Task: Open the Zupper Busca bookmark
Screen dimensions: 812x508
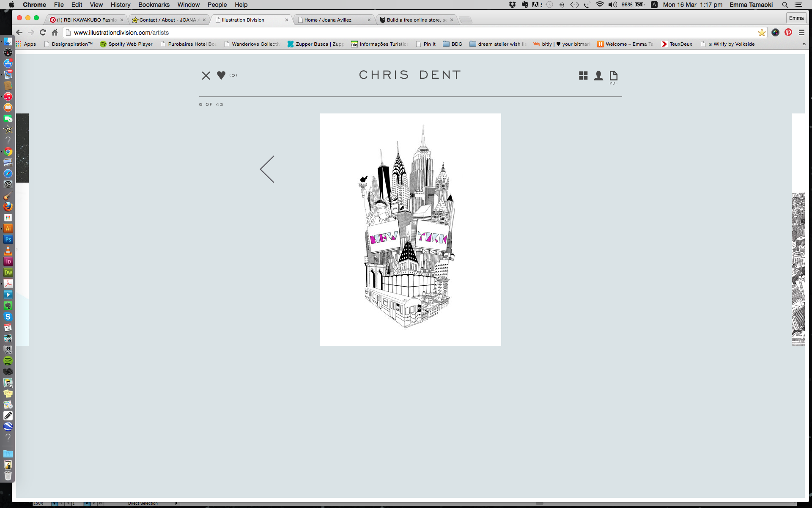Action: tap(315, 44)
